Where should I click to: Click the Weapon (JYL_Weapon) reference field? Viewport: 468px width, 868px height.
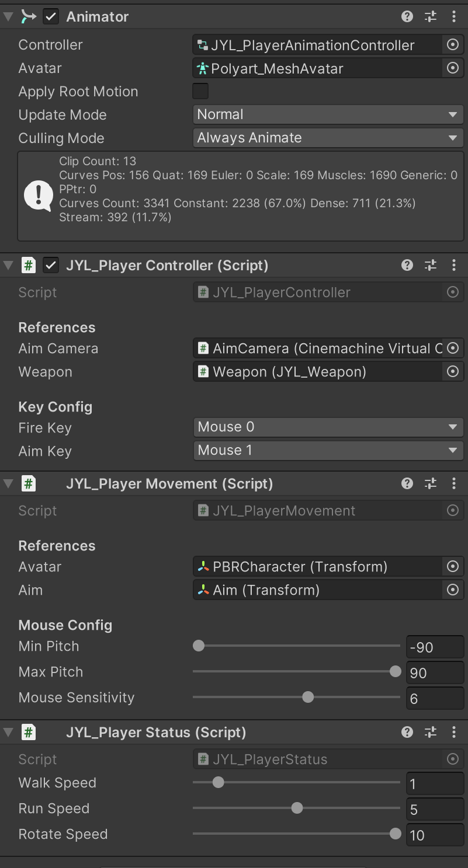[317, 372]
